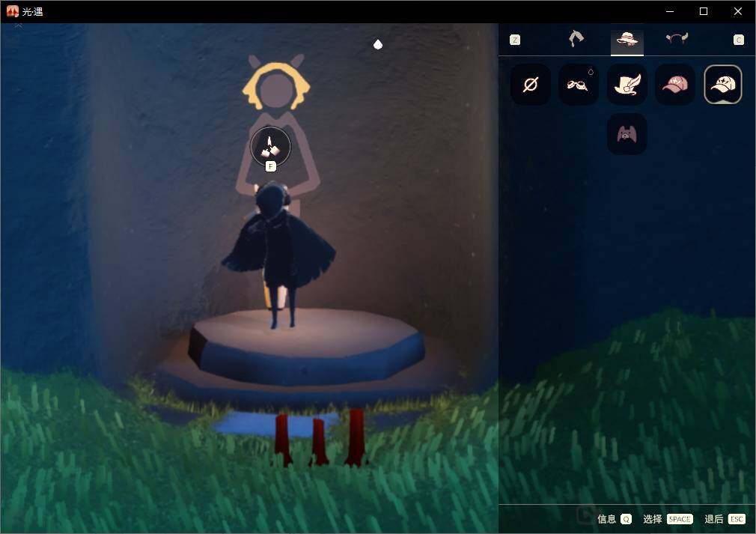This screenshot has width=756, height=534.
Task: Click the middle red candle
Action: pyautogui.click(x=318, y=441)
